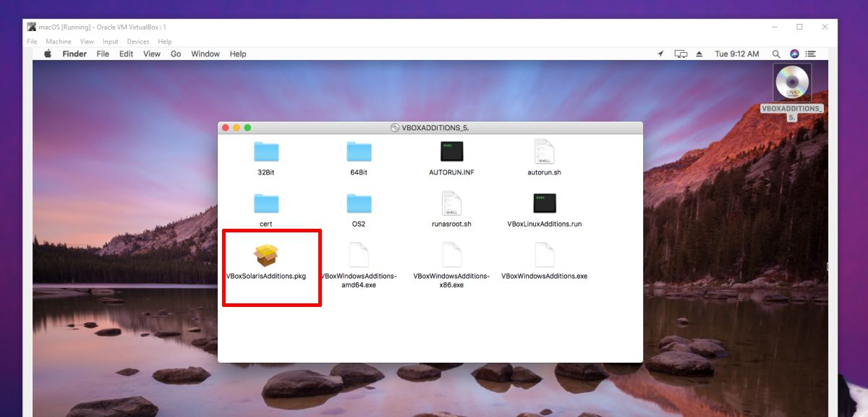The height and width of the screenshot is (417, 868).
Task: Zoom the Finder window with green button
Action: pyautogui.click(x=247, y=127)
